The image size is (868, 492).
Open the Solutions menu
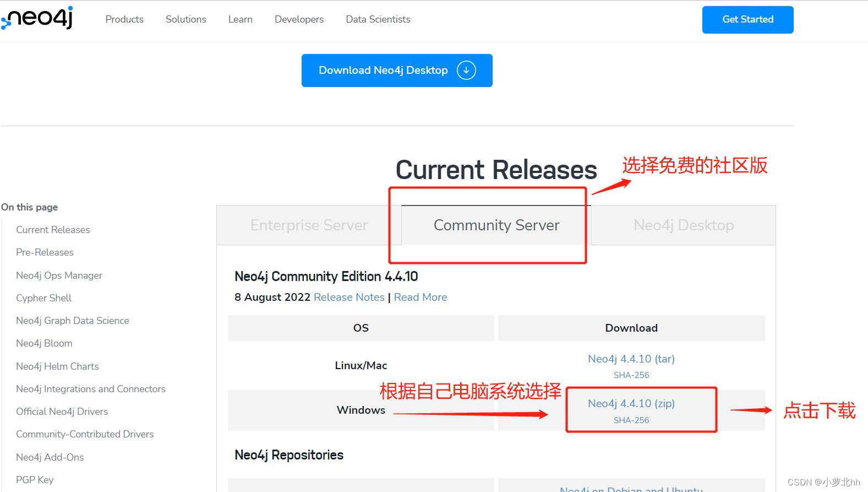186,19
